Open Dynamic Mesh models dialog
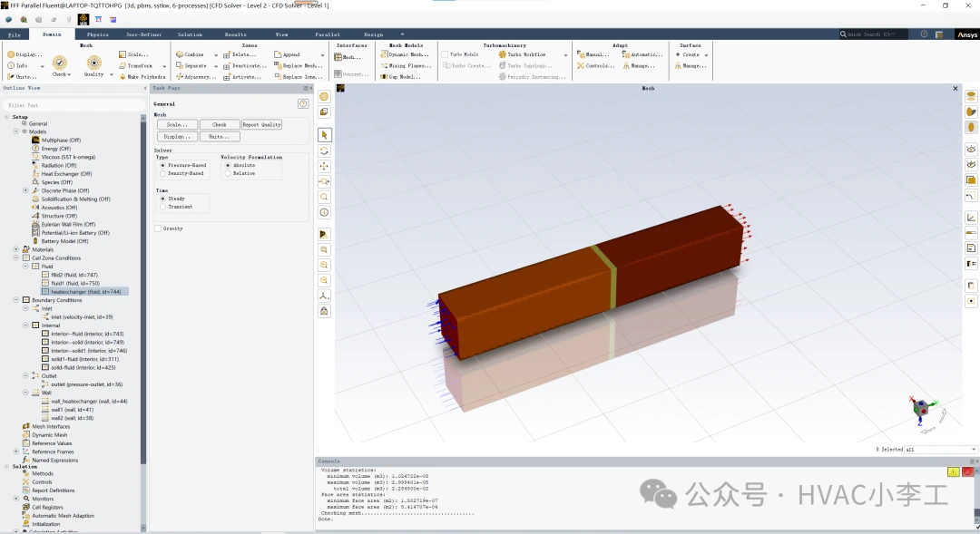Viewport: 980px width, 534px height. pyautogui.click(x=405, y=54)
